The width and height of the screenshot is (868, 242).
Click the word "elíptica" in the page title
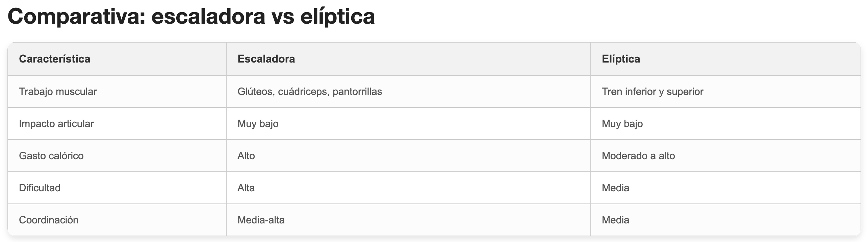click(x=337, y=16)
